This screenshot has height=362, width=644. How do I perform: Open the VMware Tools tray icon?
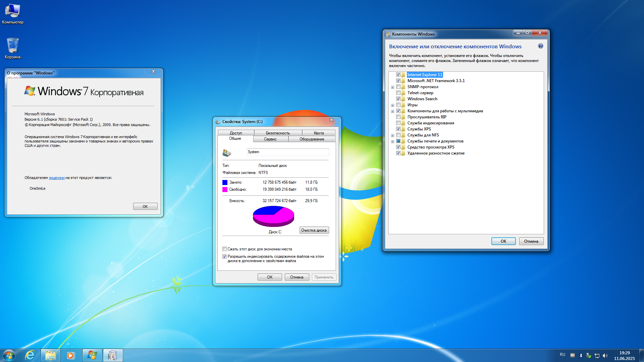pyautogui.click(x=573, y=355)
